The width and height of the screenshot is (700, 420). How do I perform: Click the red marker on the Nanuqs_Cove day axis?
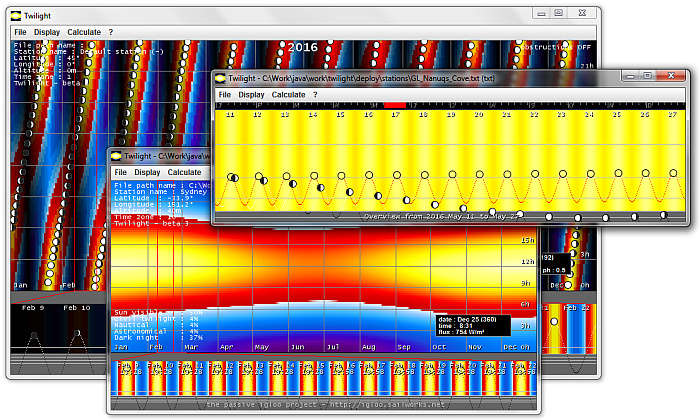point(395,104)
